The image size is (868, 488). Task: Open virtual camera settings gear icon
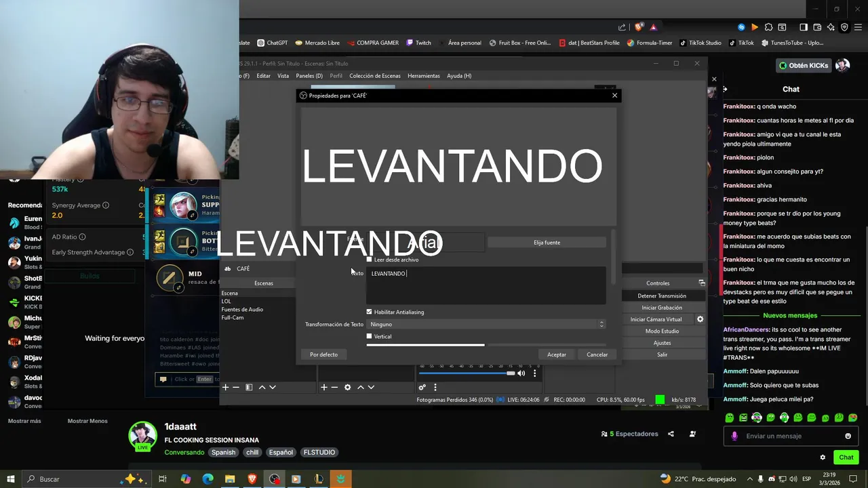pos(701,319)
